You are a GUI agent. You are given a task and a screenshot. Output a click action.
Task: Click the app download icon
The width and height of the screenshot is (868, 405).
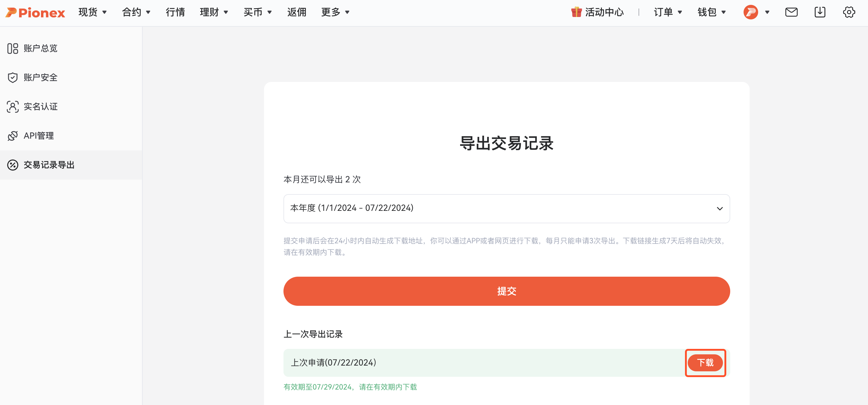point(820,12)
